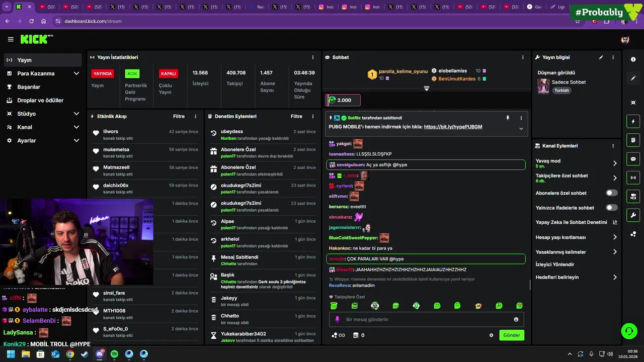Viewport: 644px width, 362px height.
Task: Select Yayın in the sidebar
Action: 43,60
